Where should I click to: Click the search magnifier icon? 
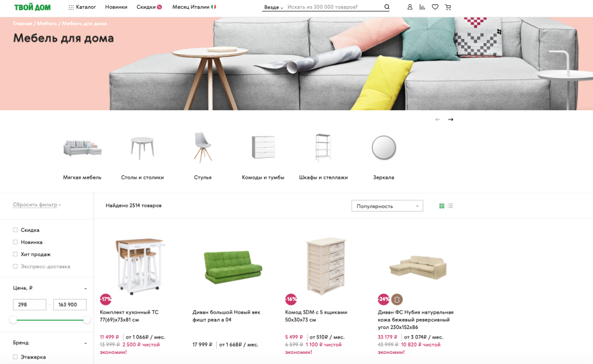[387, 7]
